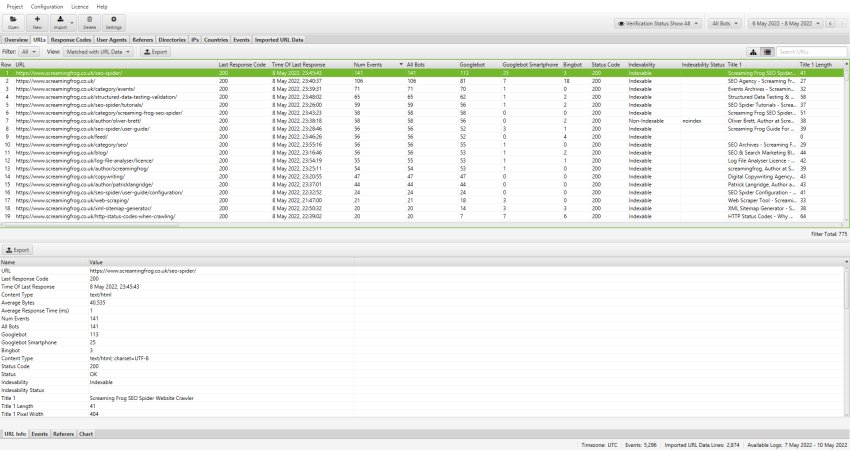Image resolution: width=850 pixels, height=450 pixels.
Task: Switch to tree view icon
Action: tap(753, 52)
